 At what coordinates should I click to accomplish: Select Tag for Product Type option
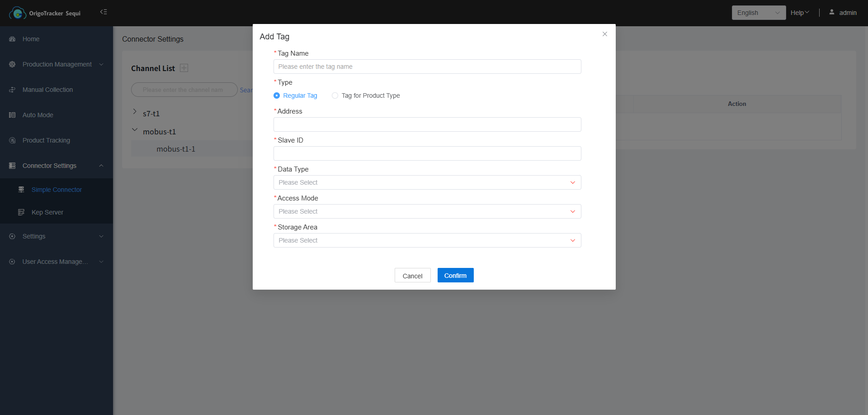tap(335, 95)
